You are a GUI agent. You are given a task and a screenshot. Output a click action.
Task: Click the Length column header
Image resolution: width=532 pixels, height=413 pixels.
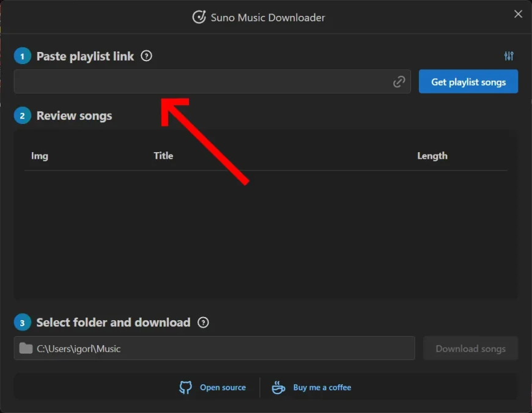pyautogui.click(x=432, y=156)
